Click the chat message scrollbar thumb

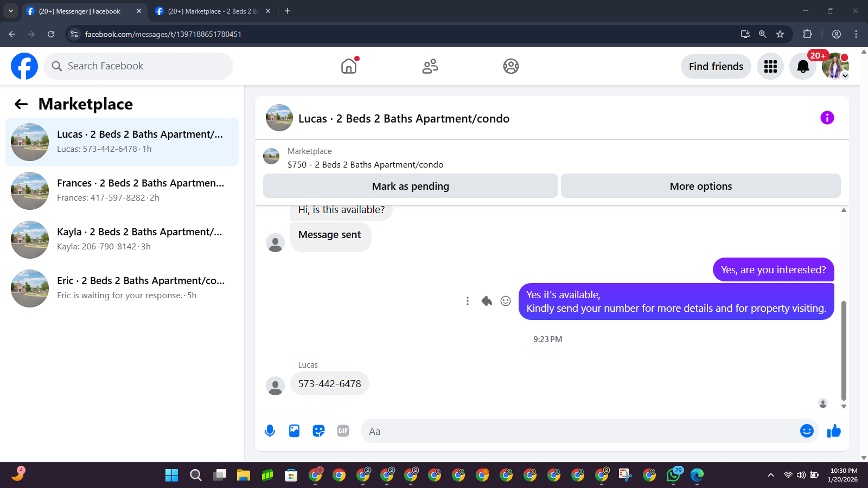pos(844,350)
